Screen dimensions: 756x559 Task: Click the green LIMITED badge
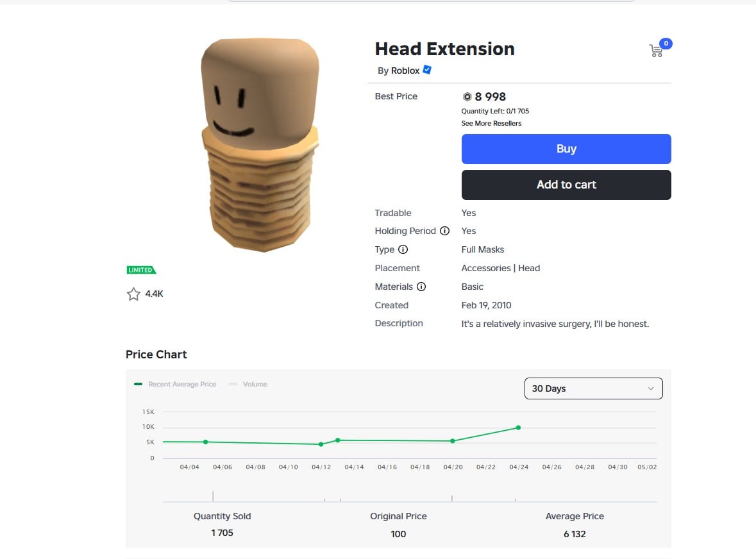(141, 270)
